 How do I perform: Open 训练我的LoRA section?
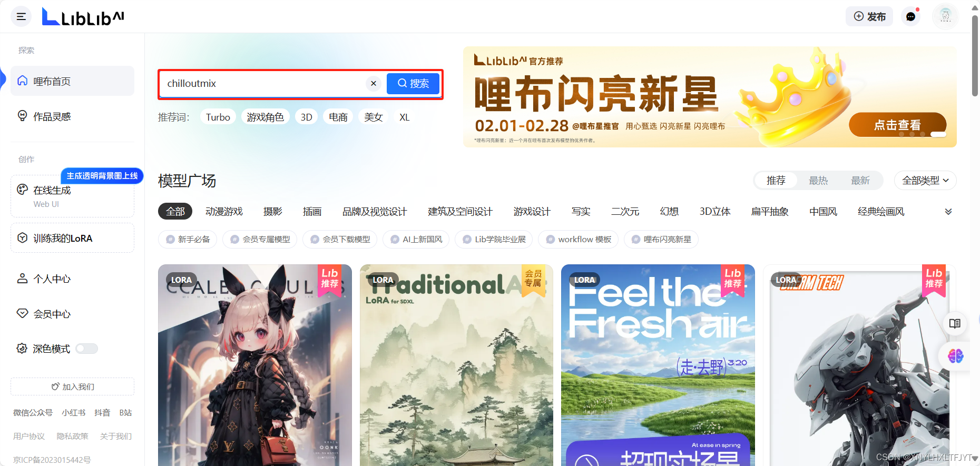click(72, 238)
